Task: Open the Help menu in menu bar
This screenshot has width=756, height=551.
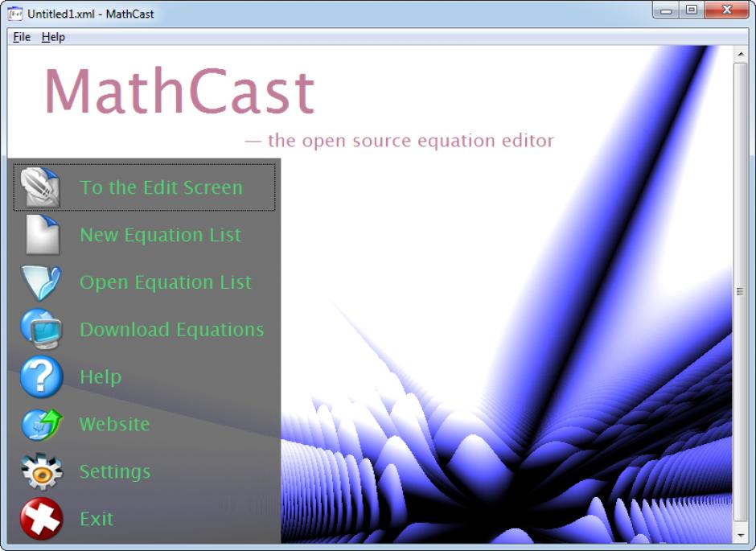Action: [x=53, y=37]
